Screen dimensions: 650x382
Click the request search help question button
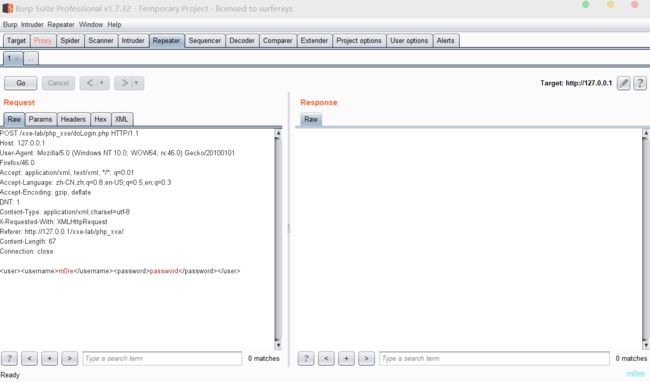coord(9,358)
